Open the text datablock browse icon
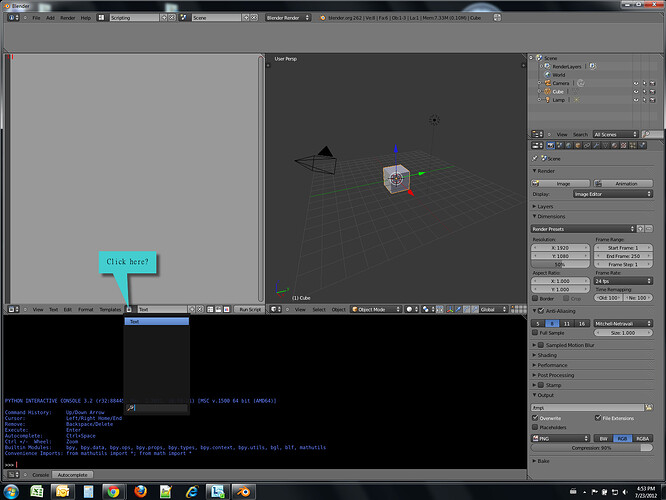This screenshot has height=500, width=666. coord(129,309)
